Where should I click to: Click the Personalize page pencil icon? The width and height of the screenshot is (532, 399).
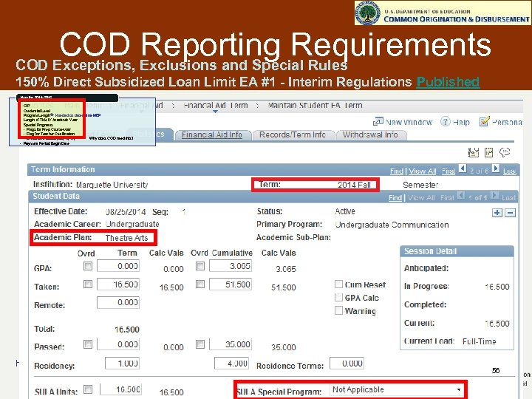pyautogui.click(x=484, y=121)
